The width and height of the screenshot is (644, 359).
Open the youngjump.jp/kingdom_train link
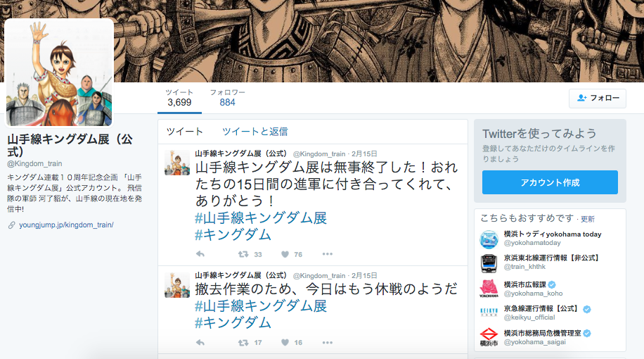click(x=66, y=225)
